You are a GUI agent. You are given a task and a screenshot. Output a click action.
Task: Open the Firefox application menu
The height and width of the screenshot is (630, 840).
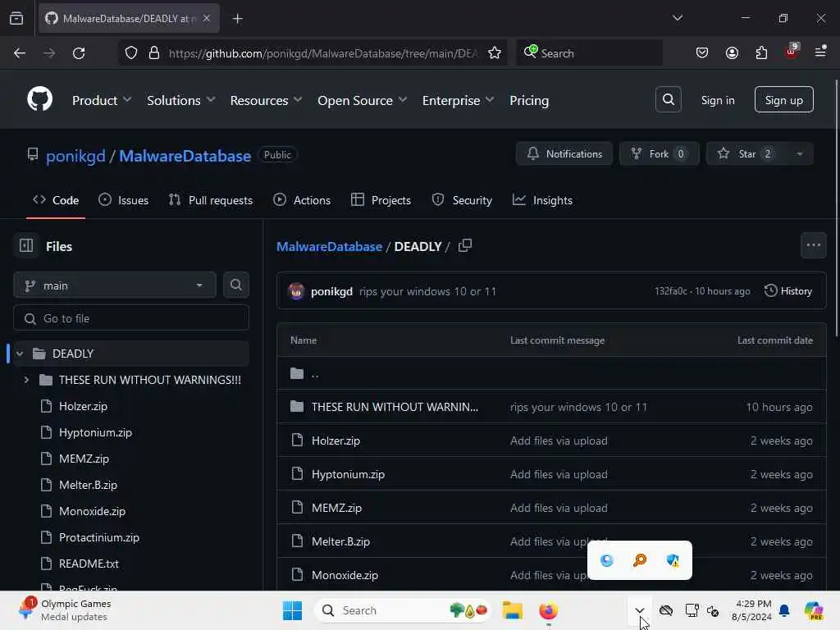(820, 52)
